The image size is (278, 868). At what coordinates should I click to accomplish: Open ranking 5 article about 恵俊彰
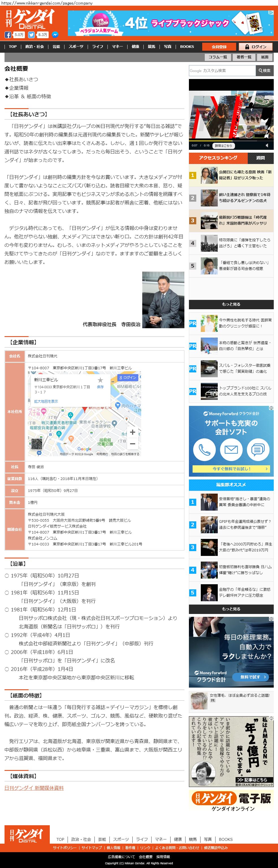click(231, 266)
